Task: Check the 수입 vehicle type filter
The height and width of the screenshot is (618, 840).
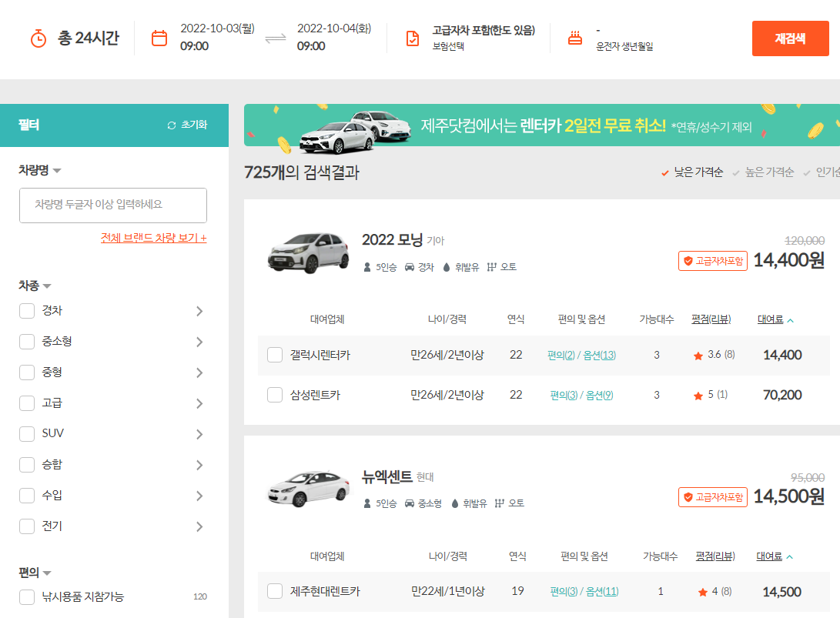Action: 27,496
